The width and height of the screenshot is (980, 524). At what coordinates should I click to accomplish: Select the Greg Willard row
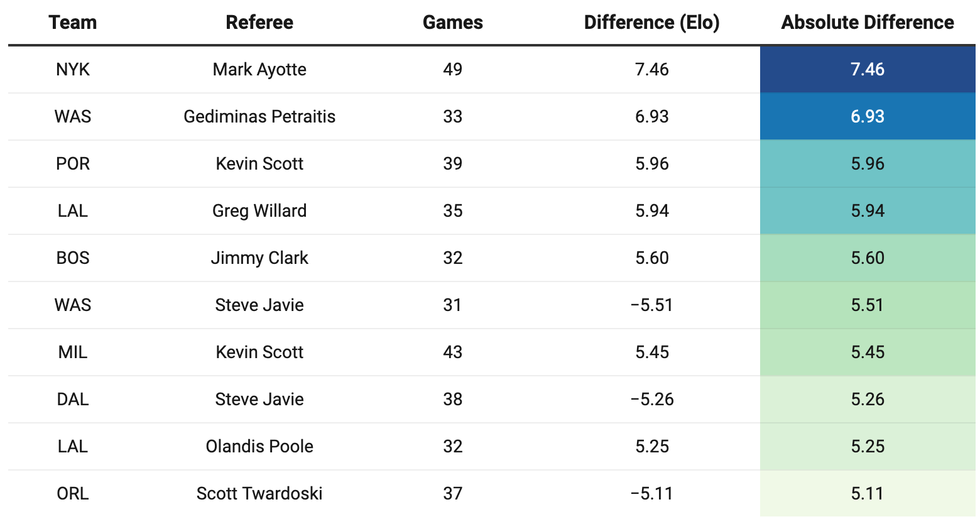click(x=492, y=210)
